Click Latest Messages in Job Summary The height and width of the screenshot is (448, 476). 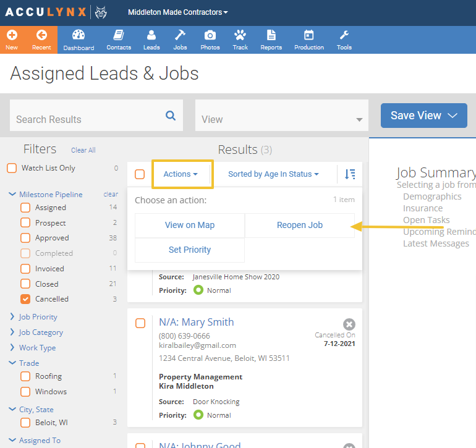pyautogui.click(x=436, y=243)
